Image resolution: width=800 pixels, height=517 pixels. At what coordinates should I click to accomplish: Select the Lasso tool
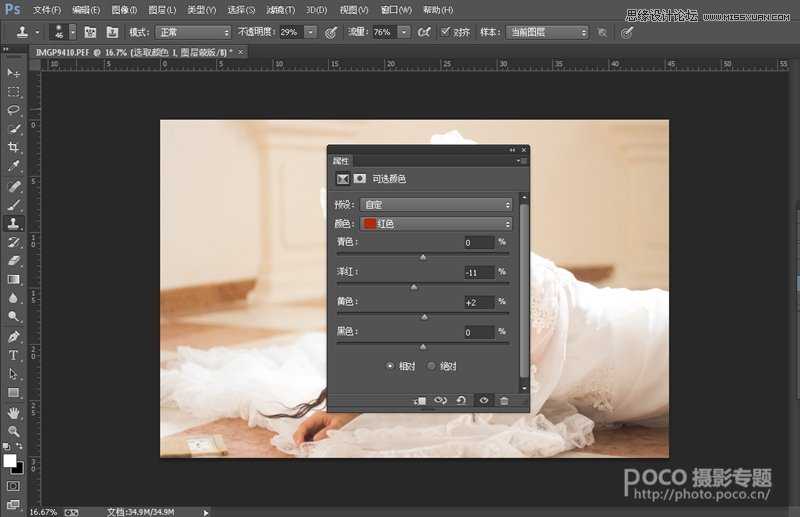14,110
